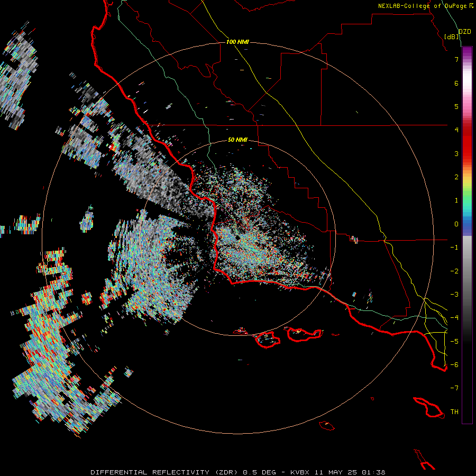
Task: Click the -1 value on color scale
Action: [454, 248]
